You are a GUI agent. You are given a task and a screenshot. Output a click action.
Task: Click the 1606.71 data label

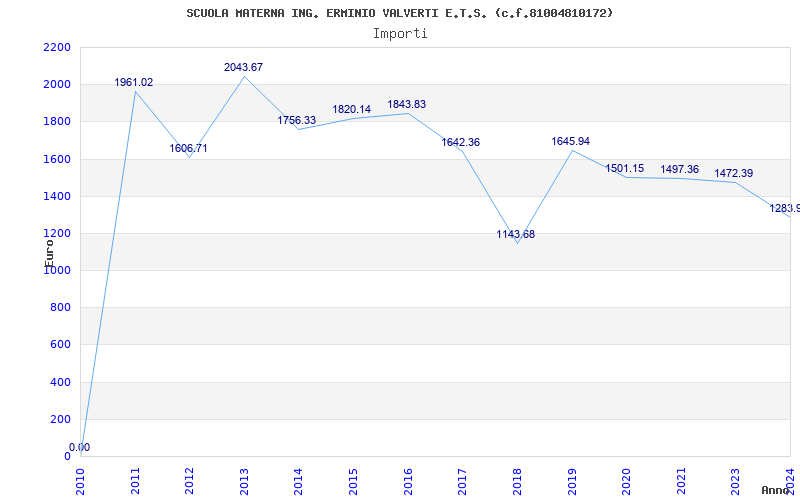click(189, 148)
